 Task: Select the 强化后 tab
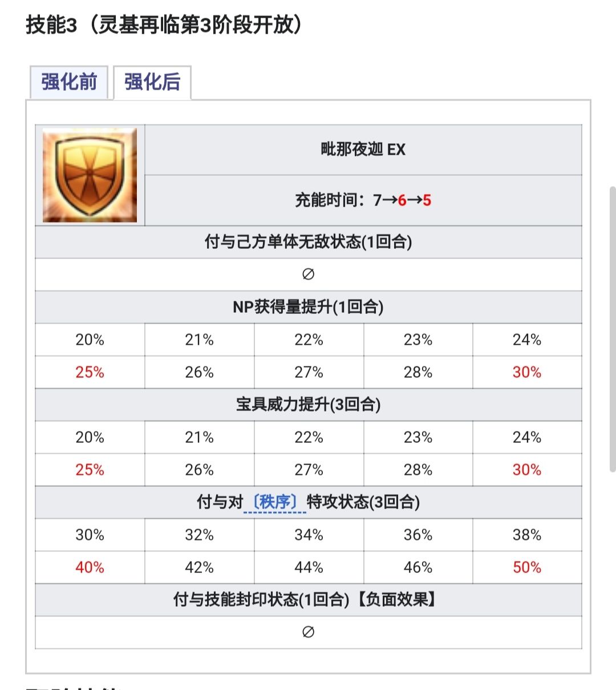pyautogui.click(x=152, y=82)
